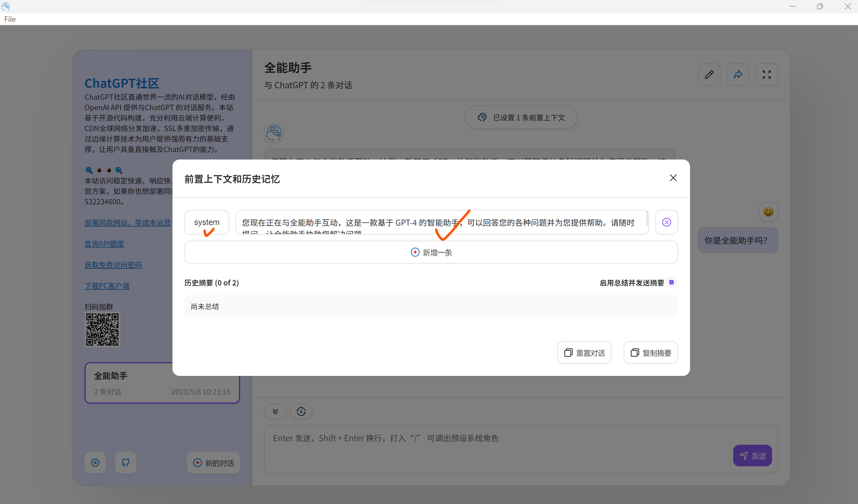Click the 重置对话 button
Screen dimensions: 858x504
tap(584, 353)
